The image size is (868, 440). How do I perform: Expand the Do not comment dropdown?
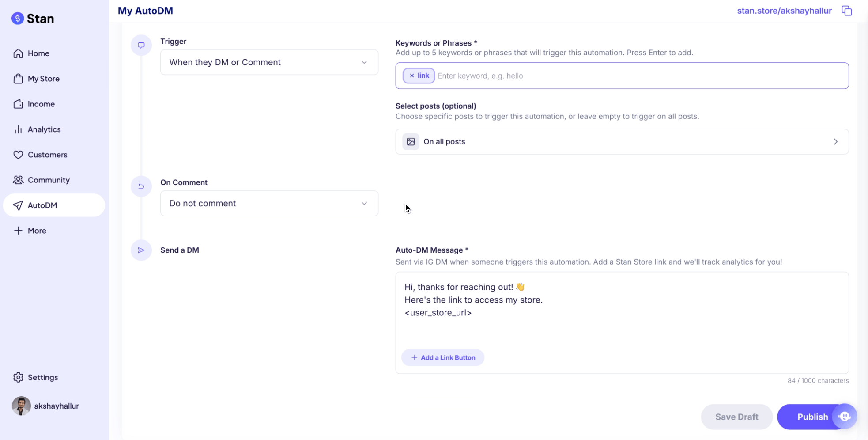(x=269, y=203)
